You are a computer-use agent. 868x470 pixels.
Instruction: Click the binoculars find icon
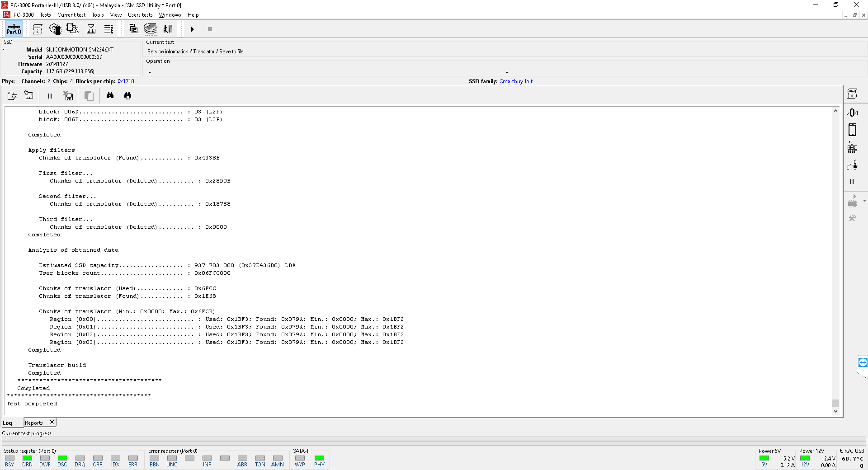[x=110, y=95]
